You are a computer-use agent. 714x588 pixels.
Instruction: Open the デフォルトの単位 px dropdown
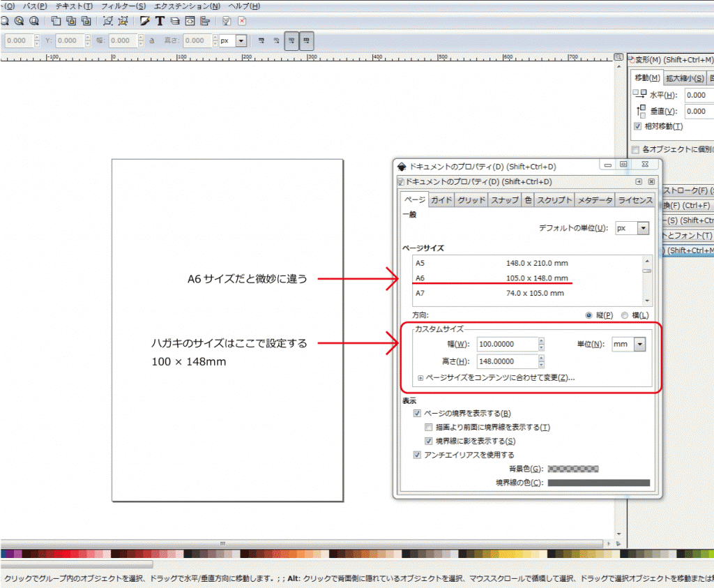point(632,228)
